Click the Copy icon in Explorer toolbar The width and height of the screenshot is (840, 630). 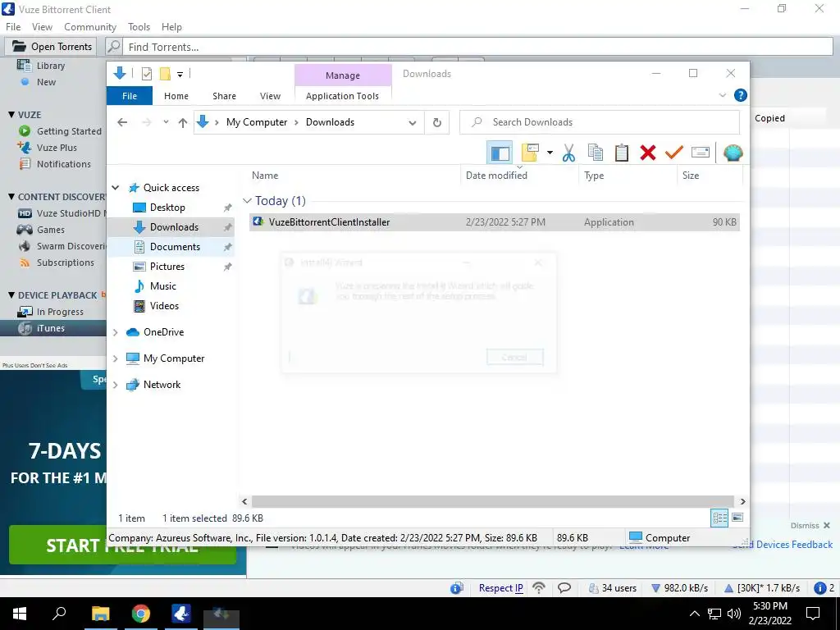pyautogui.click(x=596, y=153)
